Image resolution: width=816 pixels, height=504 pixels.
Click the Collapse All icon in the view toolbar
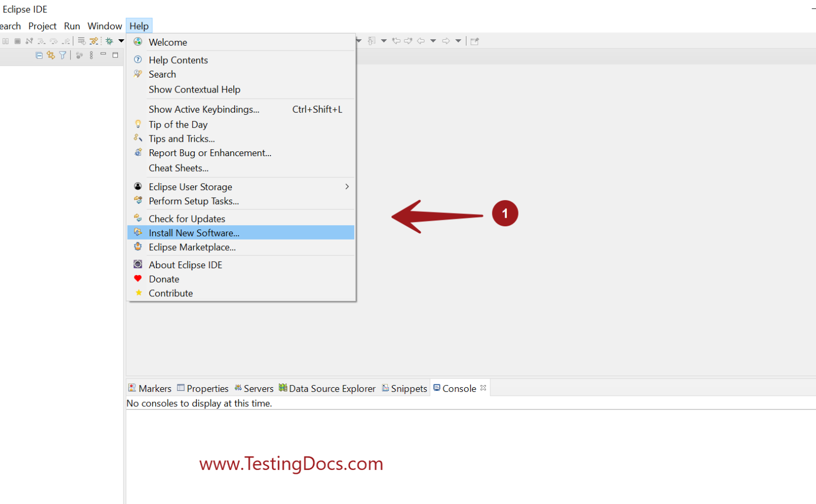(39, 55)
